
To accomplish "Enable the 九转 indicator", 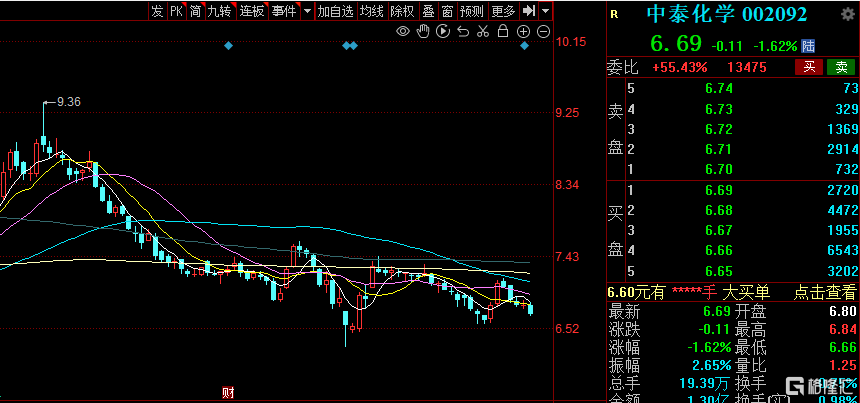I will (220, 10).
